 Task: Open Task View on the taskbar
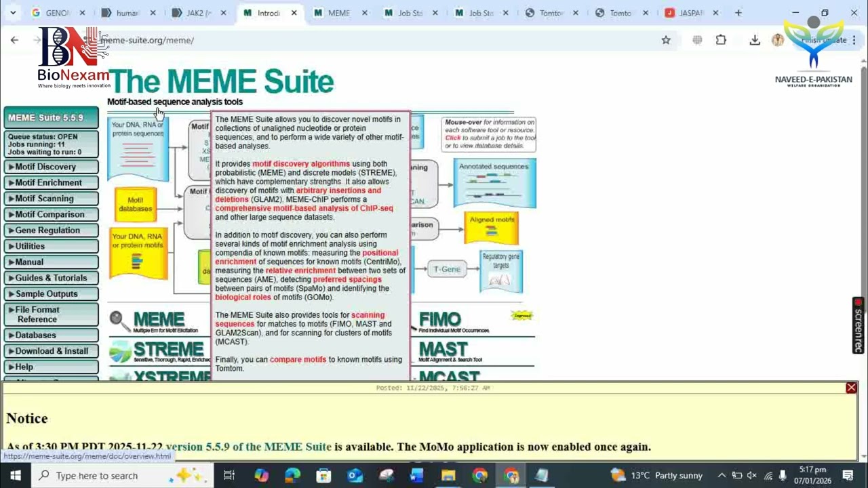(229, 475)
